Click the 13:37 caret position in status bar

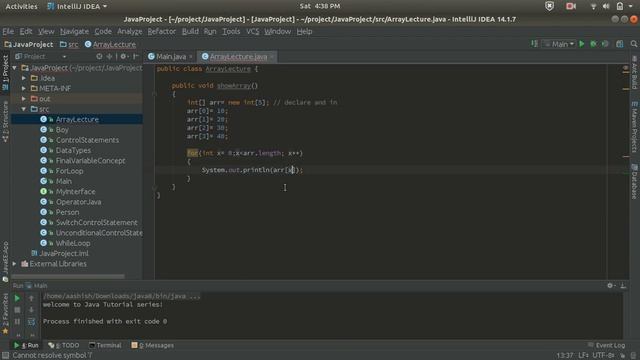pyautogui.click(x=565, y=356)
